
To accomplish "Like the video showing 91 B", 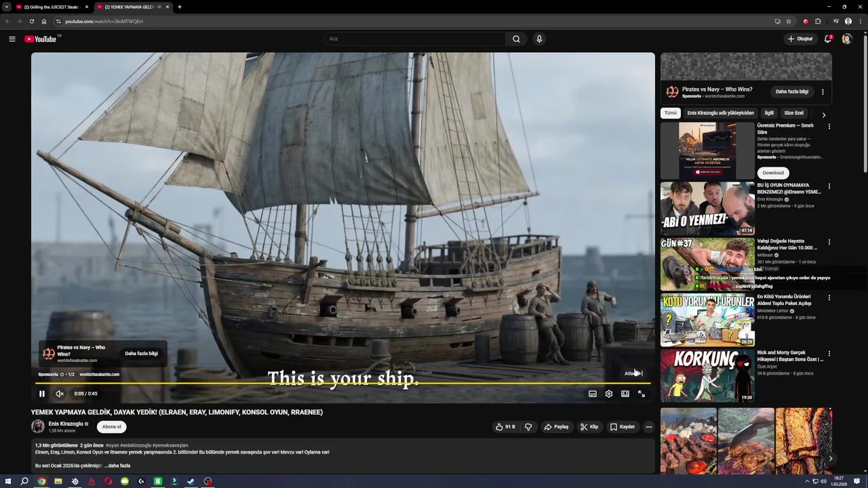I will pyautogui.click(x=505, y=427).
